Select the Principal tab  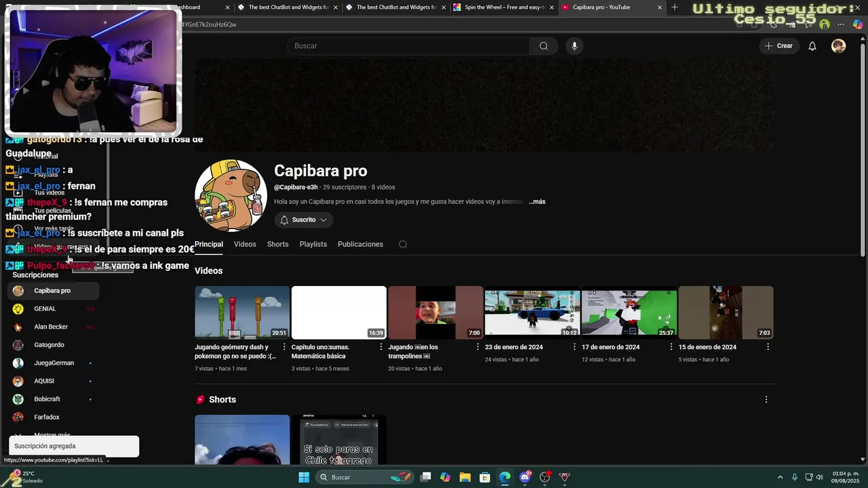[x=209, y=244]
